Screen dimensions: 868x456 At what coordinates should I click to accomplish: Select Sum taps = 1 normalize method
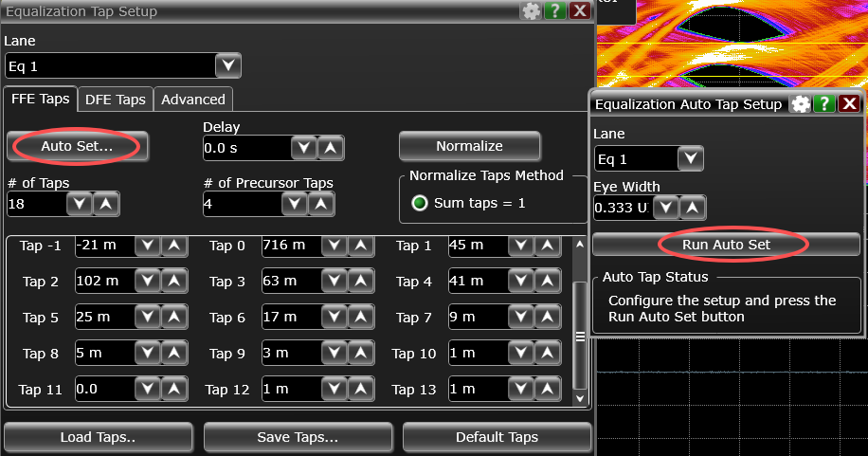tap(420, 203)
